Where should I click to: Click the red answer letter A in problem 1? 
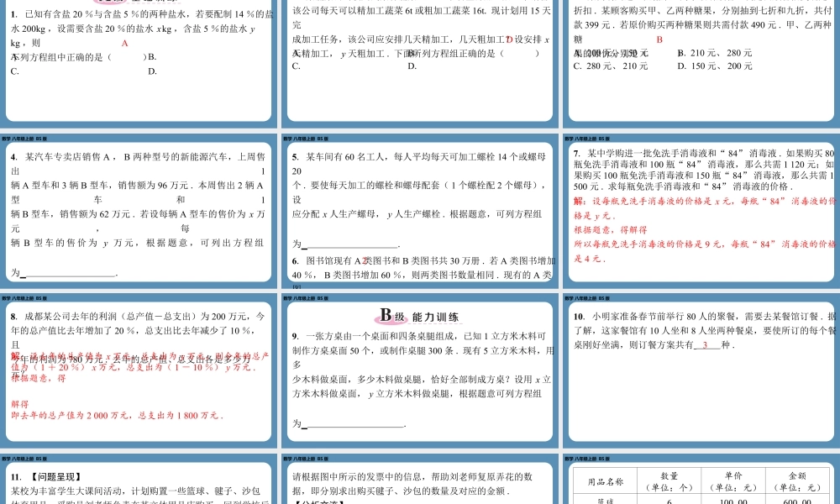coord(124,44)
